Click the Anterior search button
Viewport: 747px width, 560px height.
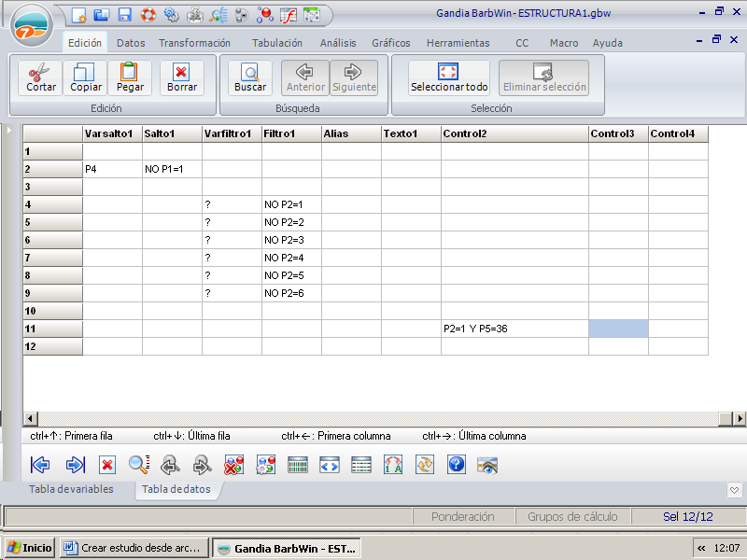(x=305, y=78)
